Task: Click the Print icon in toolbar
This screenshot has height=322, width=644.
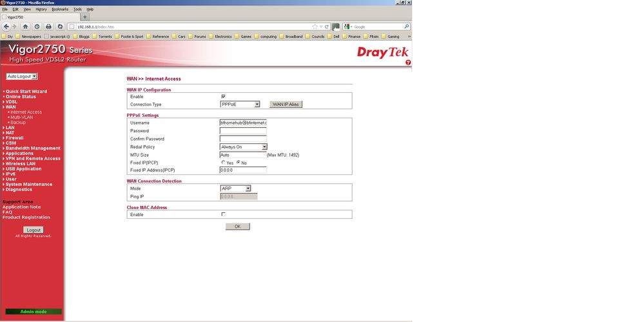Action: pyautogui.click(x=48, y=26)
